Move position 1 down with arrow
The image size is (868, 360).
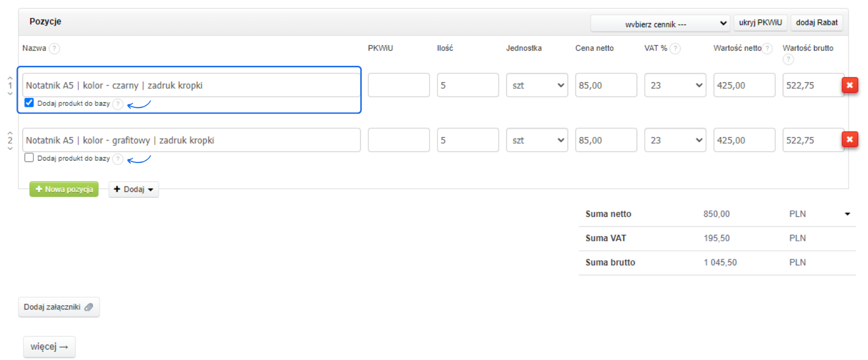click(10, 94)
